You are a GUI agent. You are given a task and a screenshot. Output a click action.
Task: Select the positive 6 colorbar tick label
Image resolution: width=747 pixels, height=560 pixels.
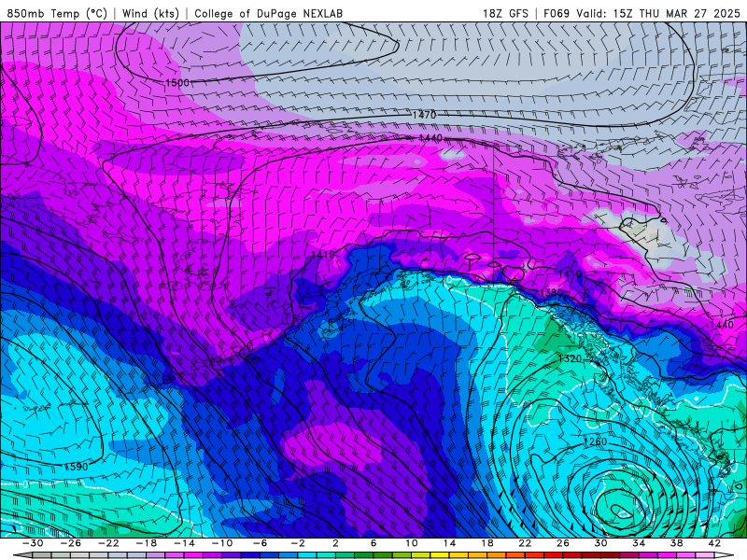(373, 543)
